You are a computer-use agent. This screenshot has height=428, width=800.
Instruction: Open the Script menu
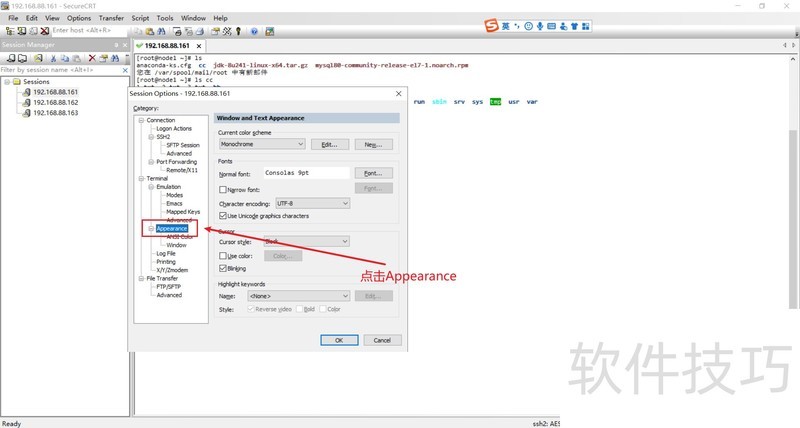(x=140, y=18)
